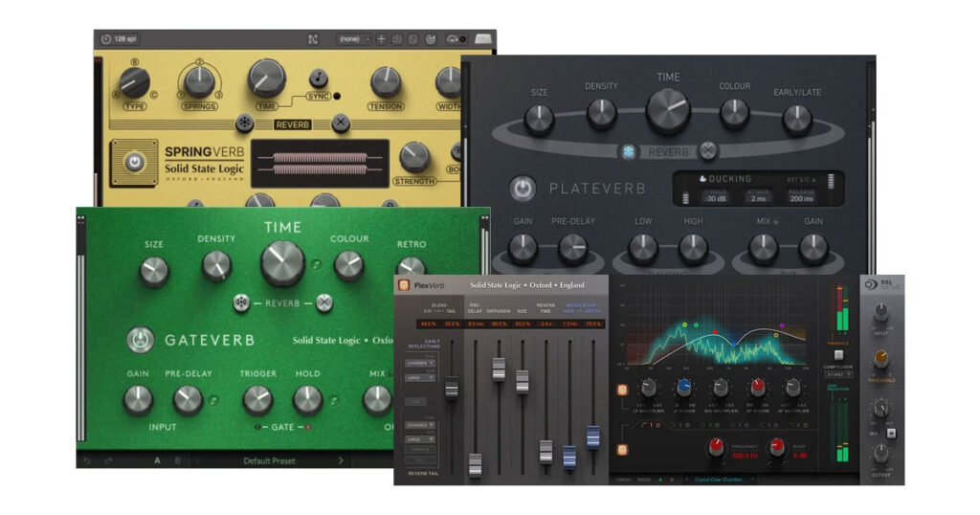
Task: Open the (none) preset dropdown in host toolbar
Action: [354, 39]
